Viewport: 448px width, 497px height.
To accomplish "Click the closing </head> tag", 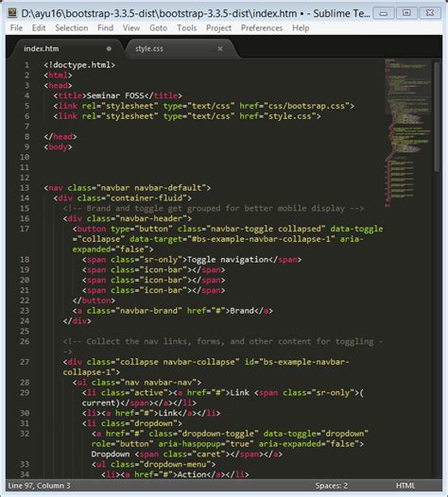I will click(x=60, y=137).
